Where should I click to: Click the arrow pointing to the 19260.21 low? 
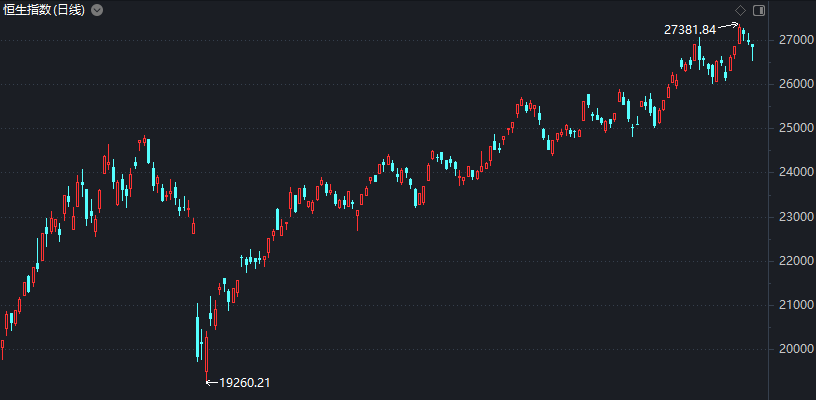211,382
